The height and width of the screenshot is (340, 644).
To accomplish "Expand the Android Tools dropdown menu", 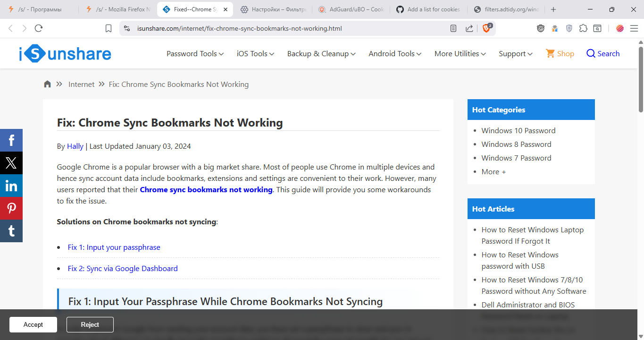I will click(x=395, y=54).
